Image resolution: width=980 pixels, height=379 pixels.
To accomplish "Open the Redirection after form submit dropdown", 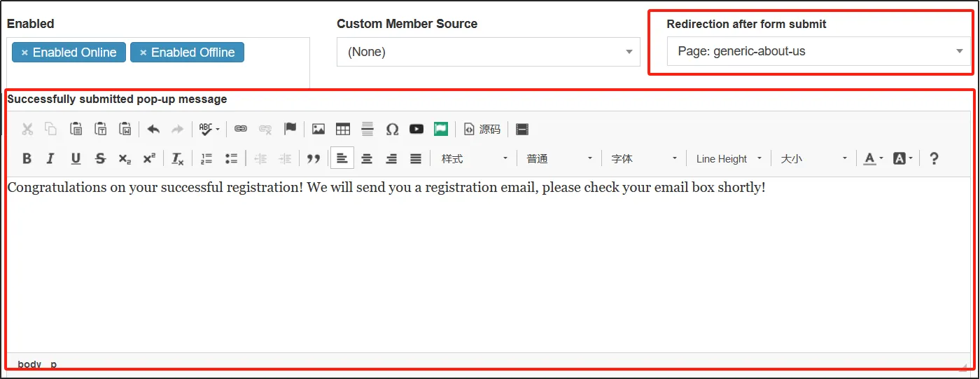I will pos(818,51).
